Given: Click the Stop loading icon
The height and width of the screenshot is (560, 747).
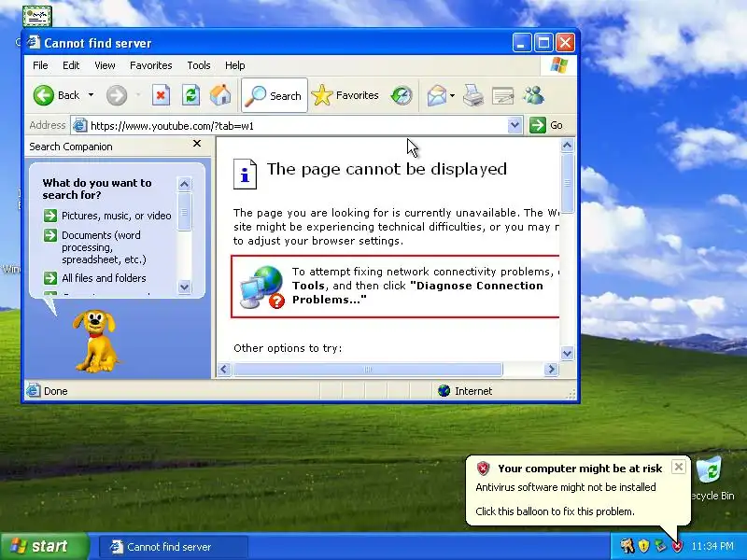Looking at the screenshot, I should tap(161, 95).
